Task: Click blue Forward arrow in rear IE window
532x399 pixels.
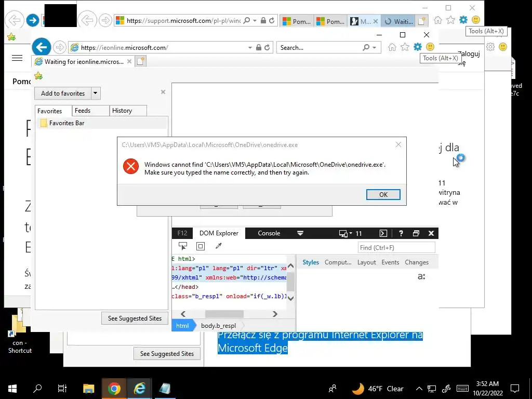Action: pos(33,20)
